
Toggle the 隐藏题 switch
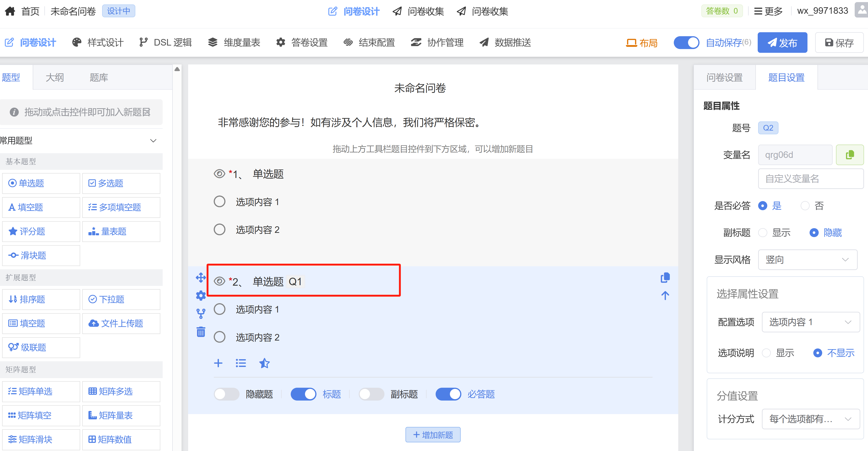226,394
